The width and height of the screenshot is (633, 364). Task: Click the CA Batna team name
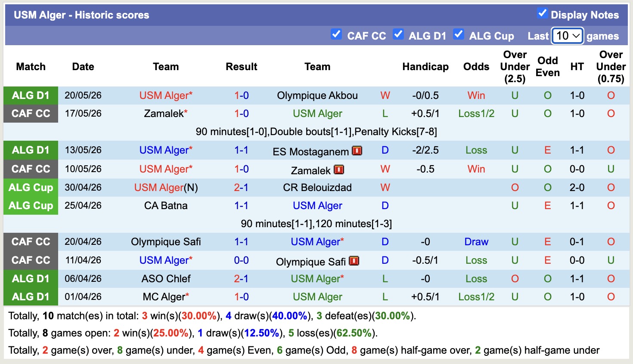166,206
